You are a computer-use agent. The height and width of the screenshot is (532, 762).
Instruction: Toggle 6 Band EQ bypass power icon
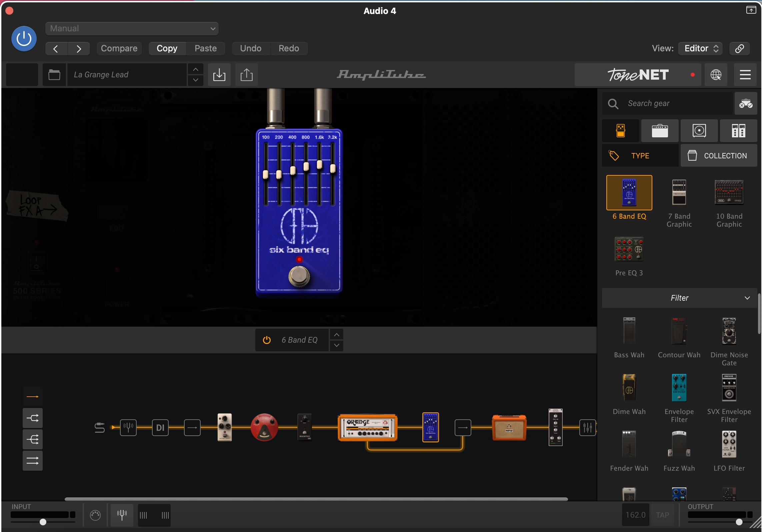(x=267, y=340)
